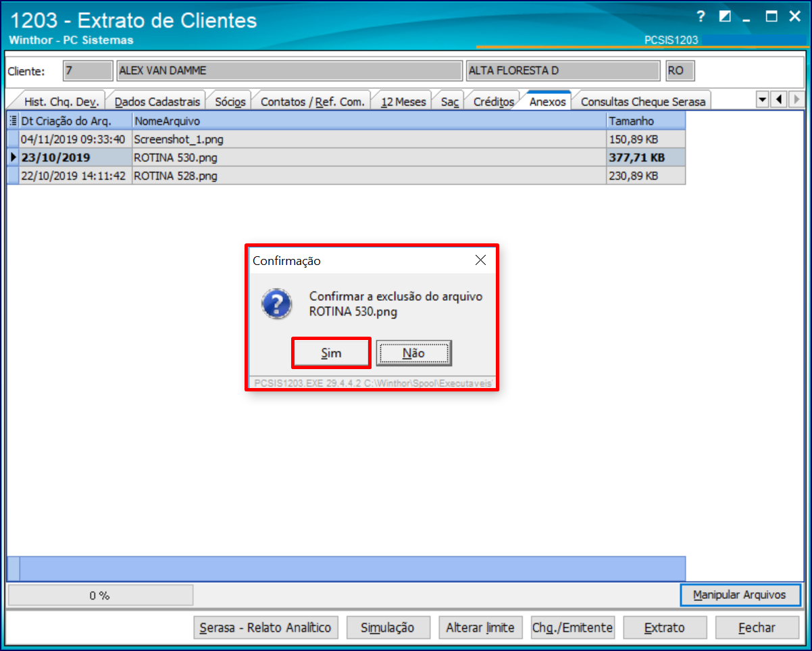Click the Sim button to confirm deletion

pos(331,354)
